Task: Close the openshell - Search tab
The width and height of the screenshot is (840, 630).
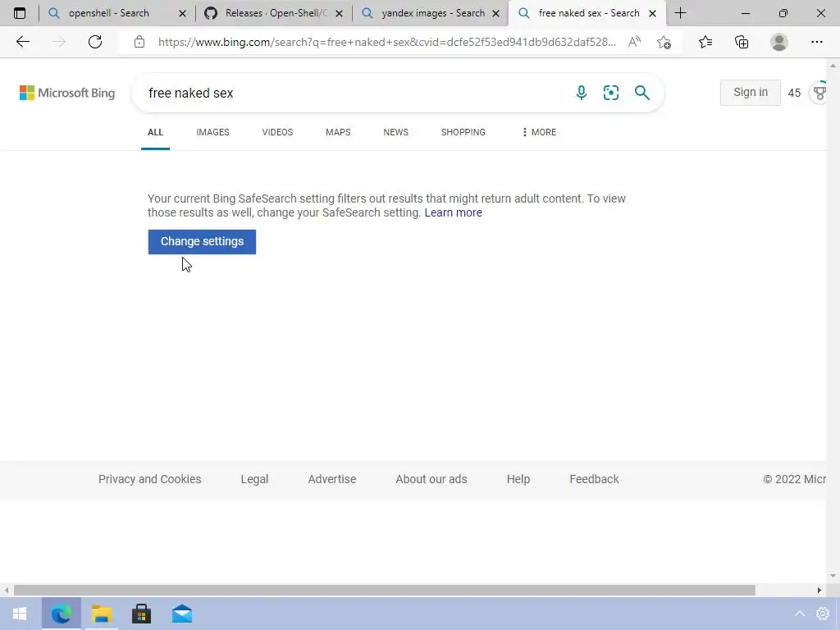Action: pyautogui.click(x=182, y=13)
